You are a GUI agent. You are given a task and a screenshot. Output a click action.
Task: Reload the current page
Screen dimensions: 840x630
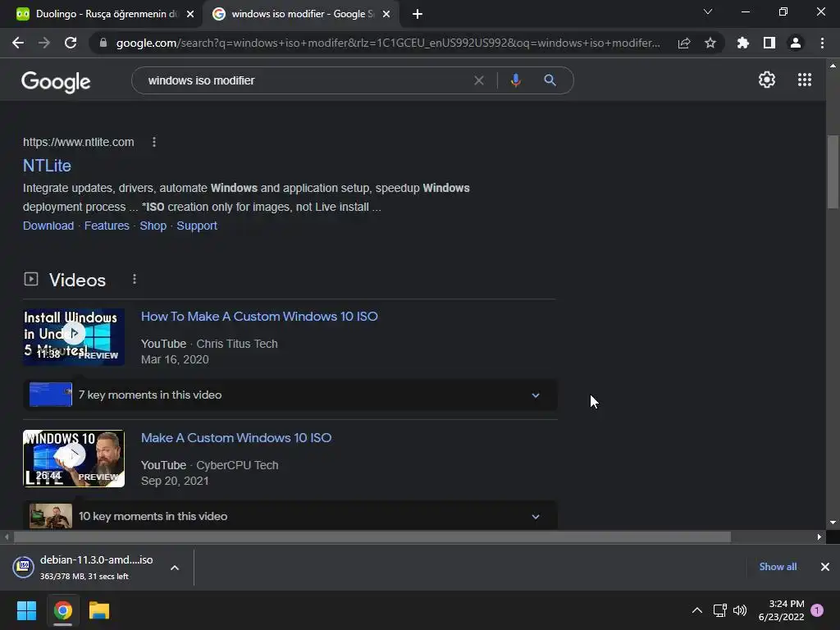tap(71, 43)
